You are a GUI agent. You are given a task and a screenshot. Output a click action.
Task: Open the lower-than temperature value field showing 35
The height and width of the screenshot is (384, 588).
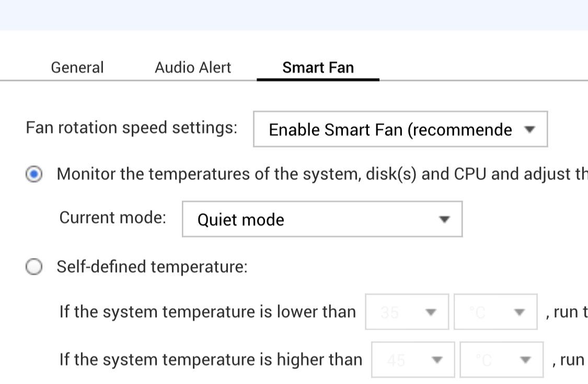tap(397, 312)
